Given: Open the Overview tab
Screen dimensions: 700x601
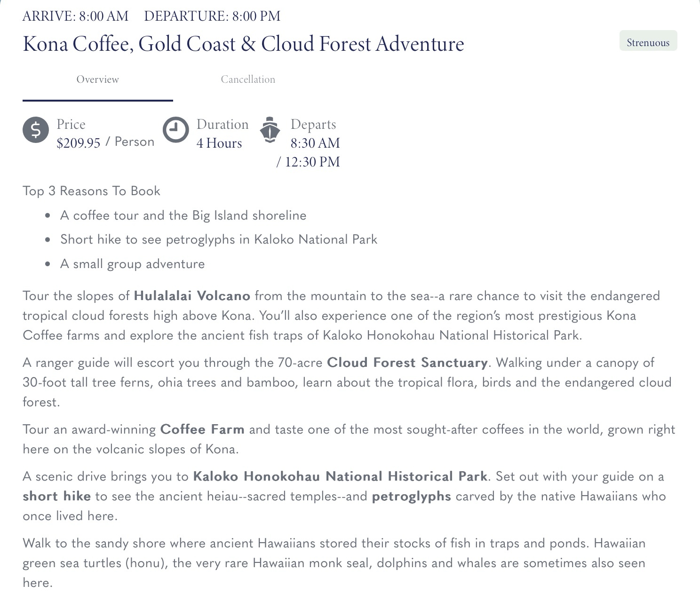Looking at the screenshot, I should click(x=98, y=79).
